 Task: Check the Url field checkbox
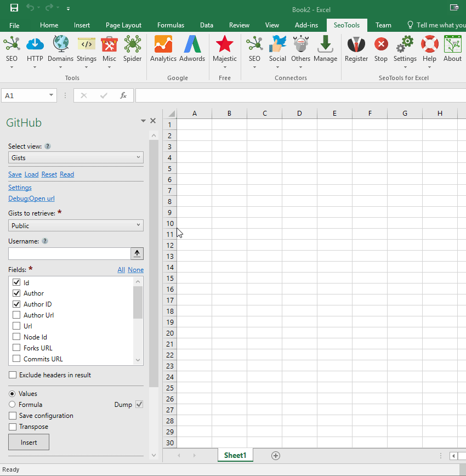coord(16,326)
